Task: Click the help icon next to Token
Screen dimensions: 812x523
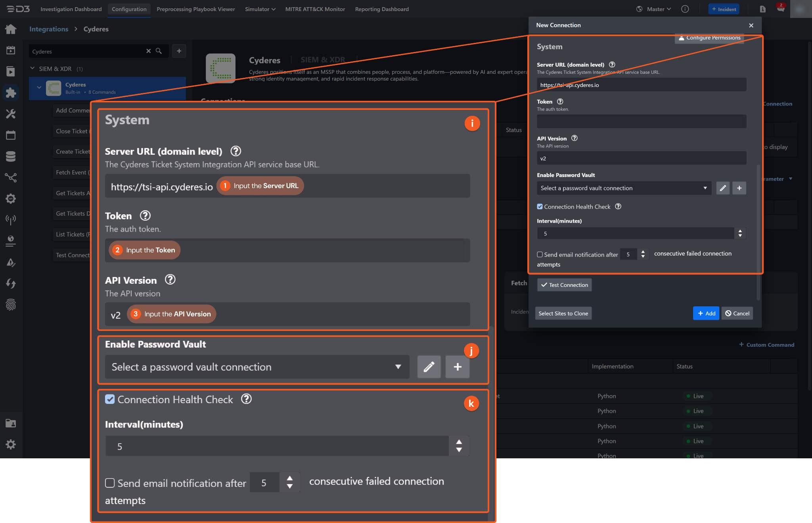Action: (x=560, y=102)
